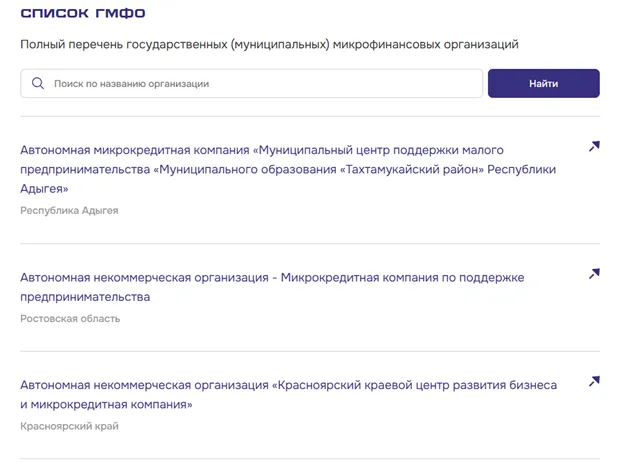Viewport: 624px width, 470px height.
Task: Click the Ростовская область region label
Action: coord(70,319)
